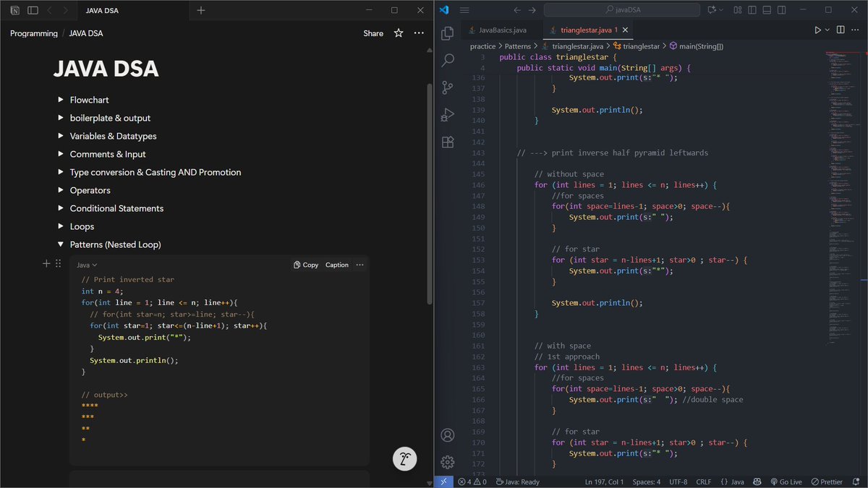Close the trianglestar.java tab
Image resolution: width=868 pixels, height=488 pixels.
click(626, 30)
